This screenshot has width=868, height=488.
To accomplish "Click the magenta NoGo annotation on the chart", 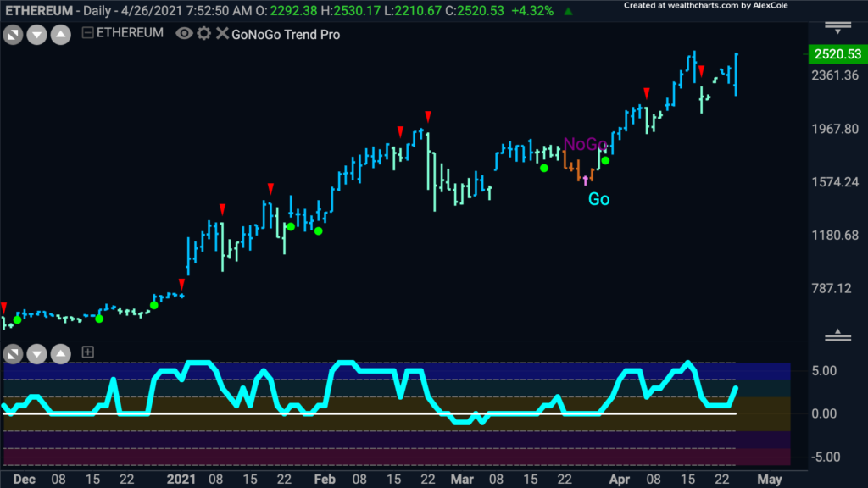I will (585, 144).
